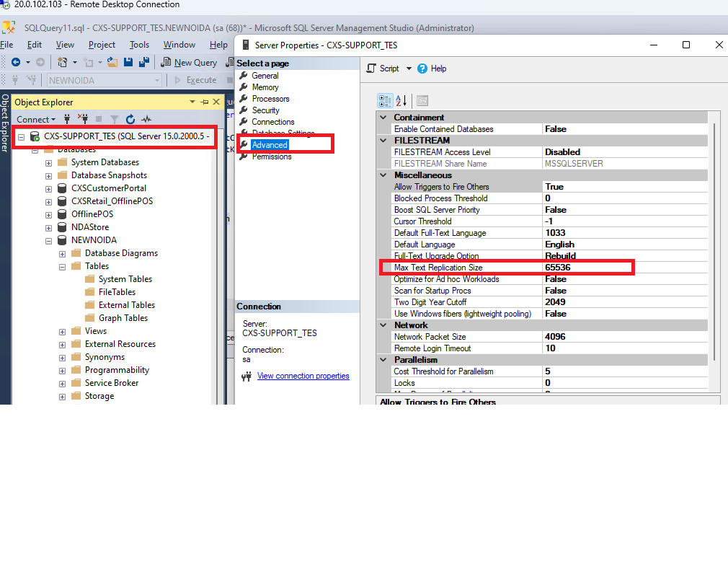Click the wrench icon beside Memory page
This screenshot has height=577, width=728.
tap(244, 87)
